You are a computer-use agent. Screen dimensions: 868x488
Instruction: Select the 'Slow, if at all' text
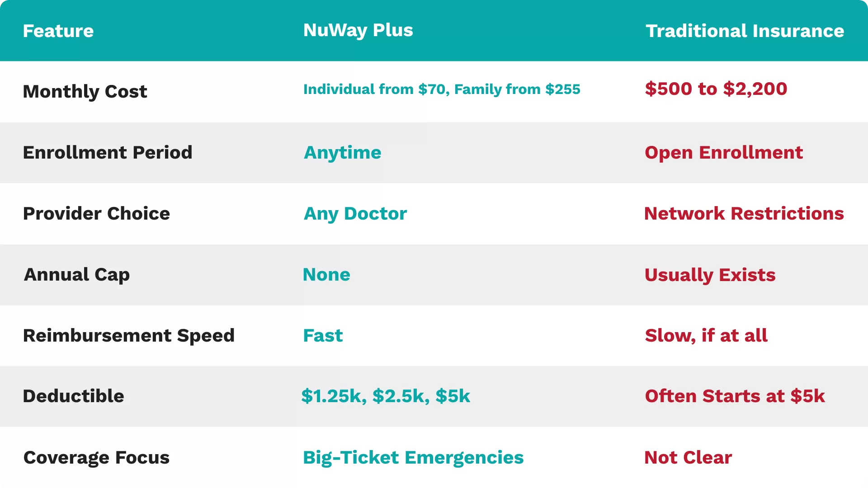point(706,335)
